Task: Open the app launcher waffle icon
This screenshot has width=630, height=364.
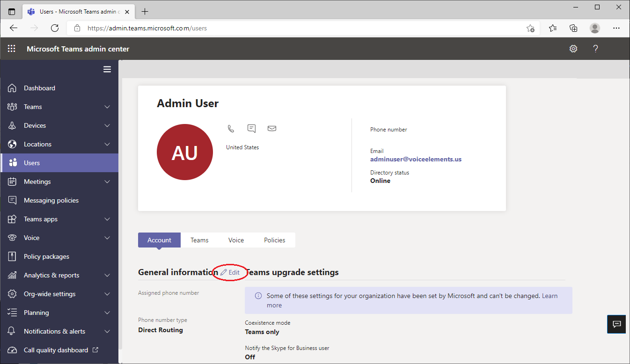Action: (x=12, y=49)
